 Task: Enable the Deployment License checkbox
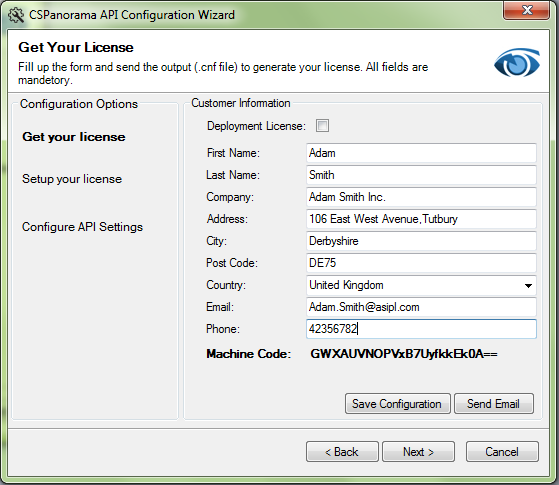(x=322, y=126)
